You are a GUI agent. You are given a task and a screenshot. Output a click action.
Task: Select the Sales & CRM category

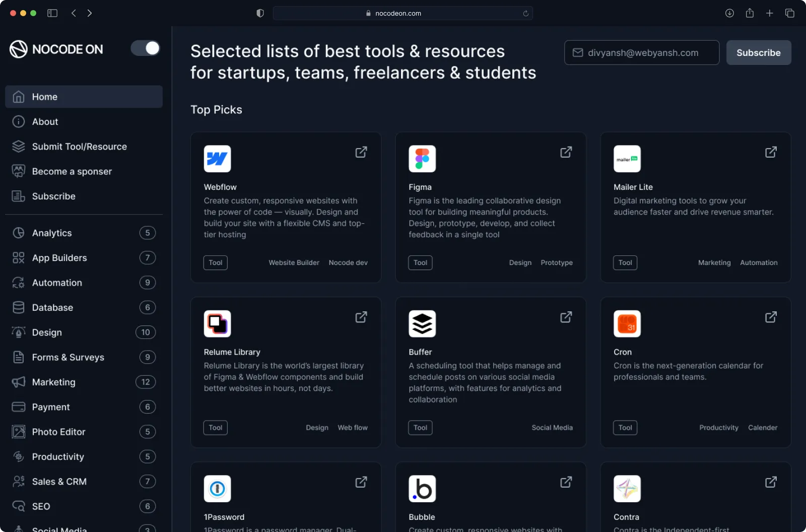(x=84, y=482)
